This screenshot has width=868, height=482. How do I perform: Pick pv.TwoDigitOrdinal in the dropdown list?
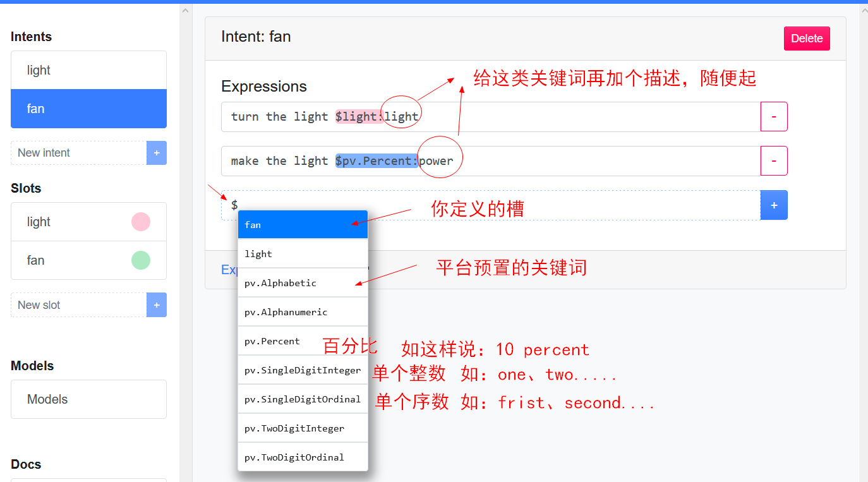click(294, 457)
